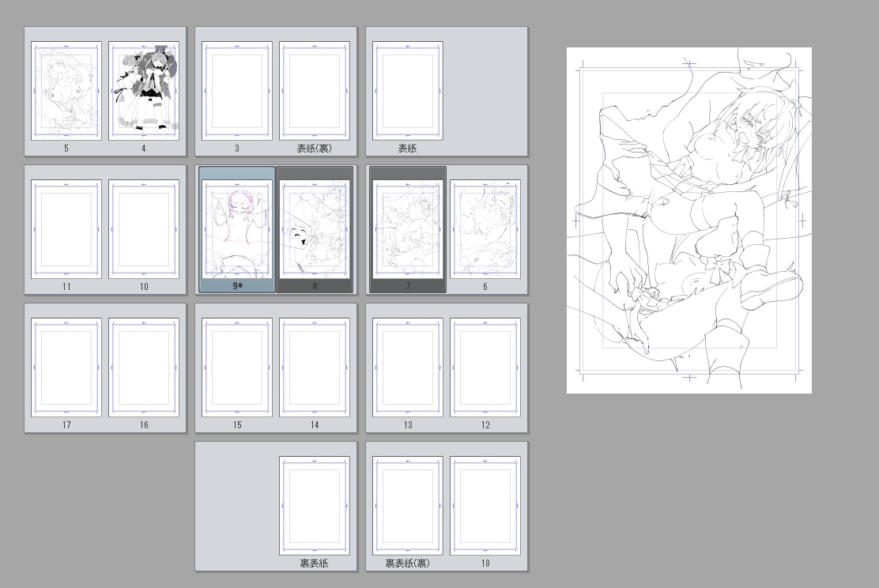Image resolution: width=879 pixels, height=588 pixels.
Task: Click the "9*" page label text
Action: 238,286
